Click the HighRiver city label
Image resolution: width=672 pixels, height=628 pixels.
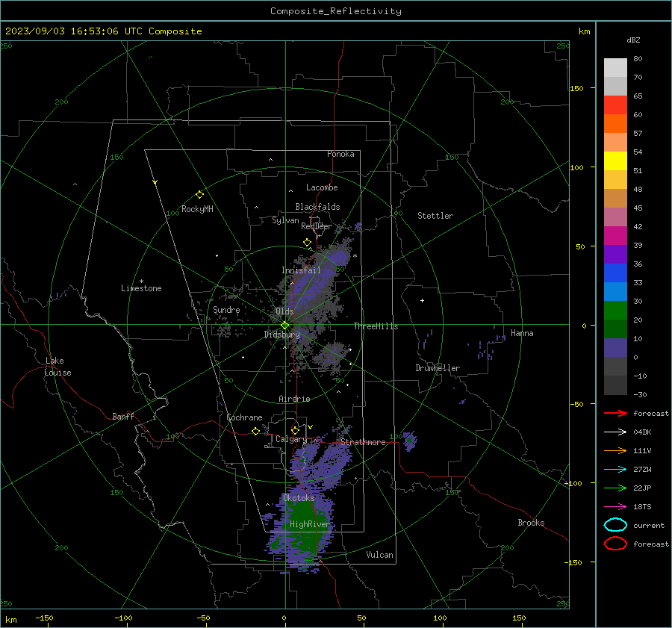coord(309,524)
